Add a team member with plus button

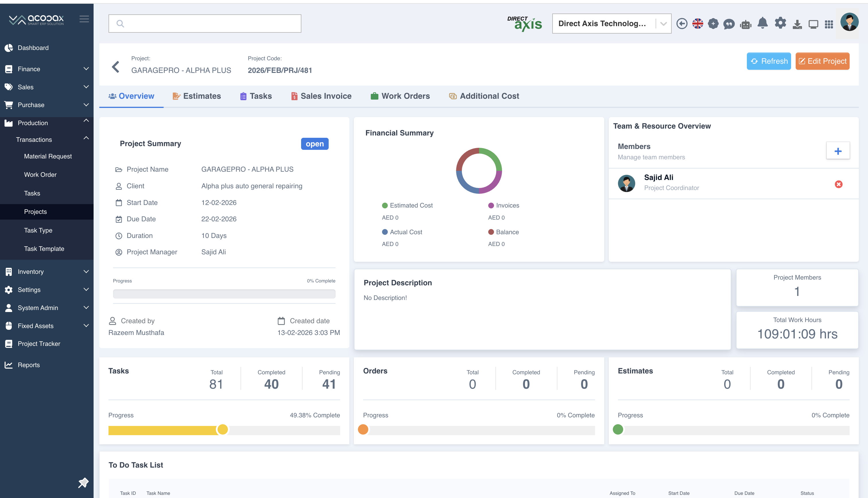[838, 151]
